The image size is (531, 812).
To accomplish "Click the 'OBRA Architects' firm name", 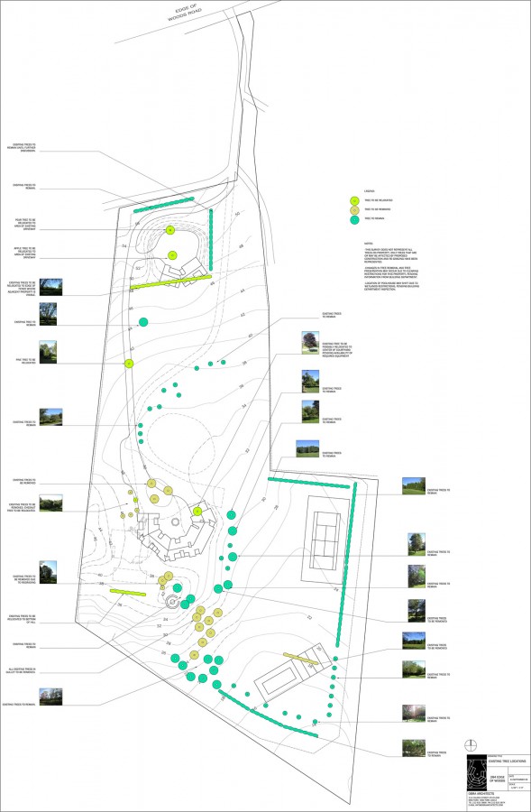I will click(x=481, y=794).
